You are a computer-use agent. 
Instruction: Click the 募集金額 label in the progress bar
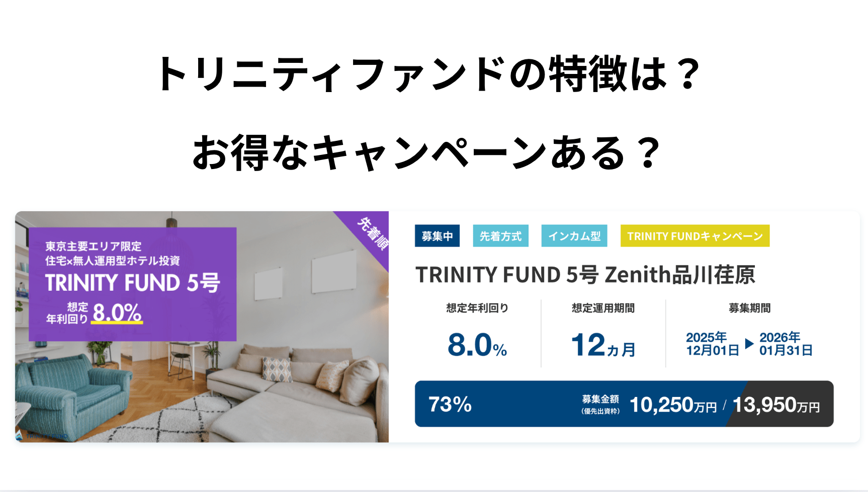coord(600,399)
